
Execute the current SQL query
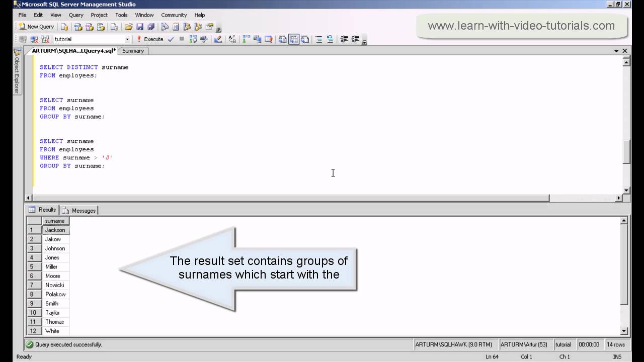coord(149,39)
